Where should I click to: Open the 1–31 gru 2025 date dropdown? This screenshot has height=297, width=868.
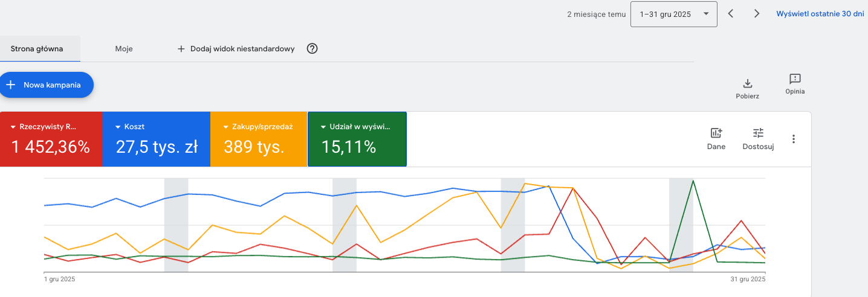pos(674,14)
